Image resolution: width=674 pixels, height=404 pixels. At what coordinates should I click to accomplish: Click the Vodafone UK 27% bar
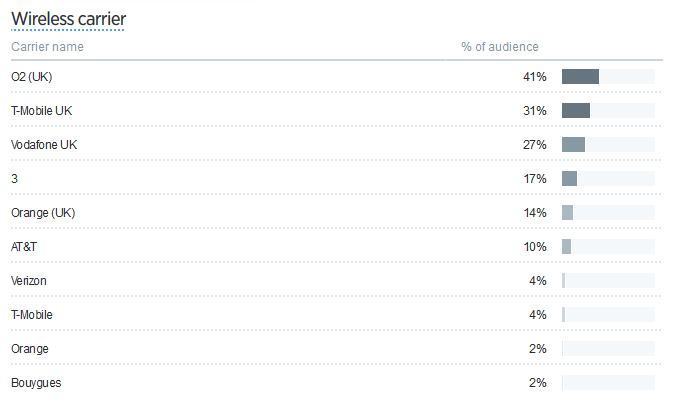(608, 144)
